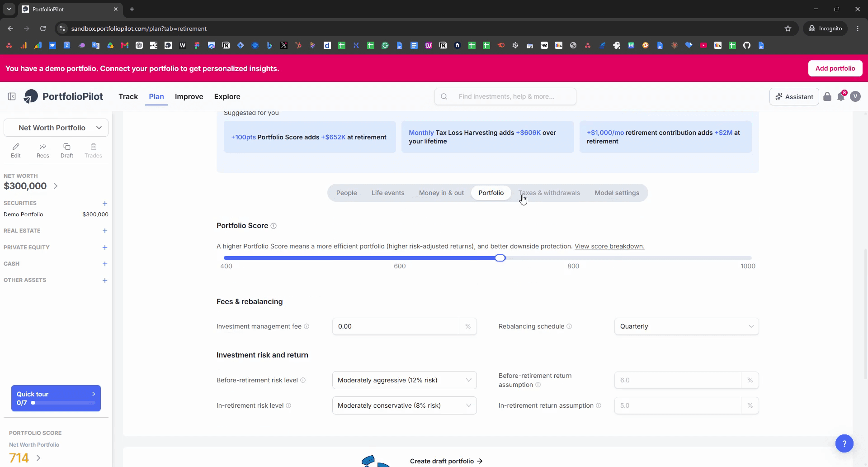Click the lock icon in header

click(x=827, y=96)
